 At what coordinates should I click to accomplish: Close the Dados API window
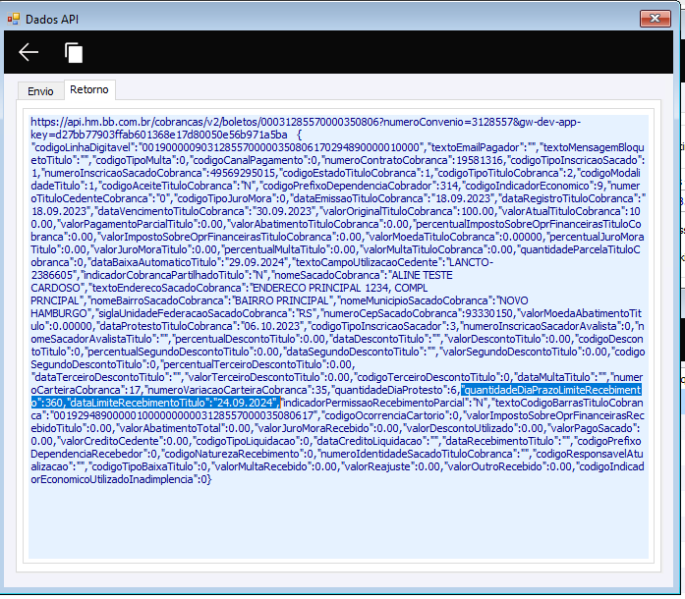(x=655, y=18)
